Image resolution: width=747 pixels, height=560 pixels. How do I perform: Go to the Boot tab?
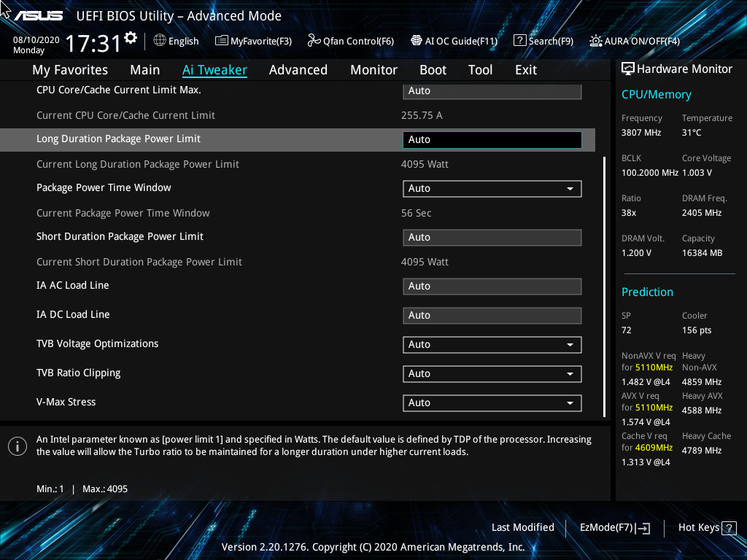[x=433, y=70]
